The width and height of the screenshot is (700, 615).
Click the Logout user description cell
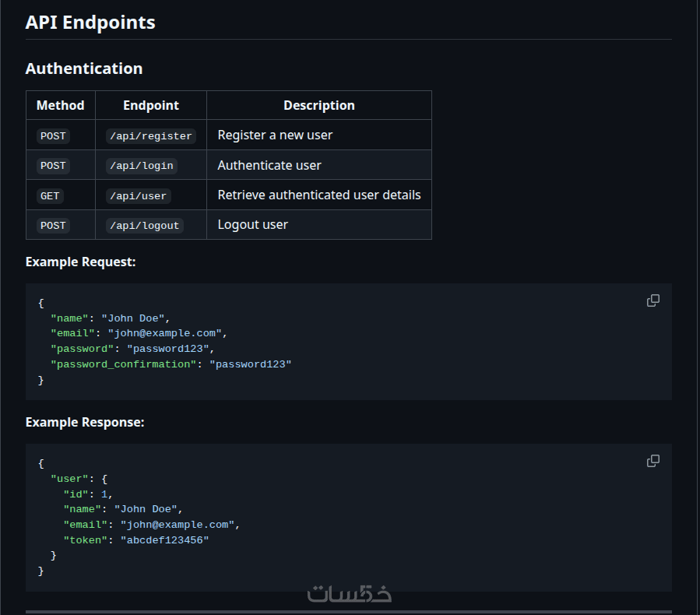point(252,225)
